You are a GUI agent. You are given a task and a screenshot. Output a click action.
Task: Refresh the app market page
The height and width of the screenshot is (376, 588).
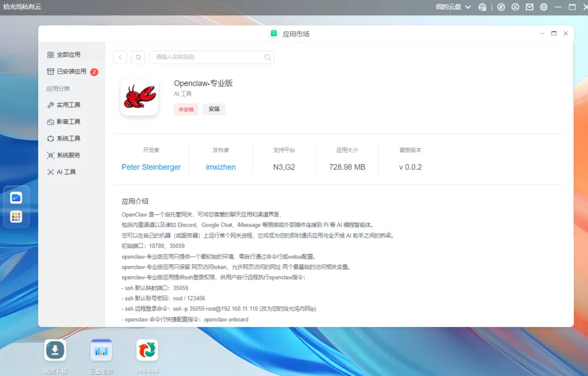pyautogui.click(x=138, y=57)
